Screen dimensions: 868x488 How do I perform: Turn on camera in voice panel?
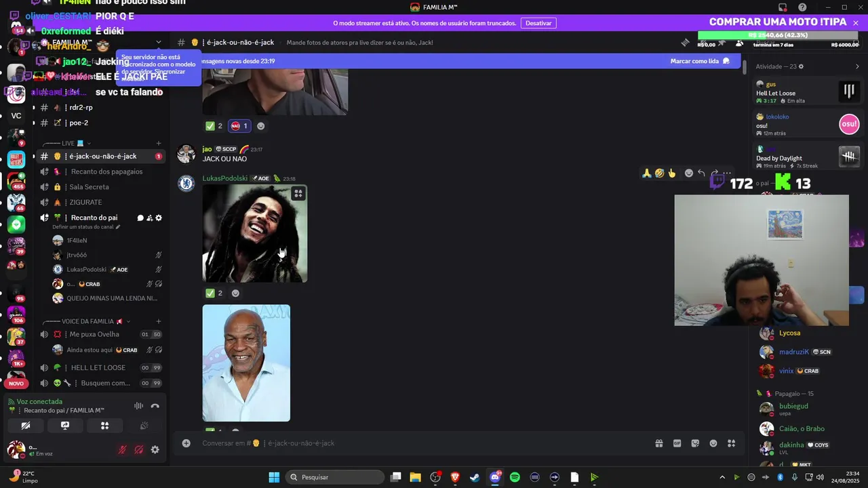coord(26,426)
